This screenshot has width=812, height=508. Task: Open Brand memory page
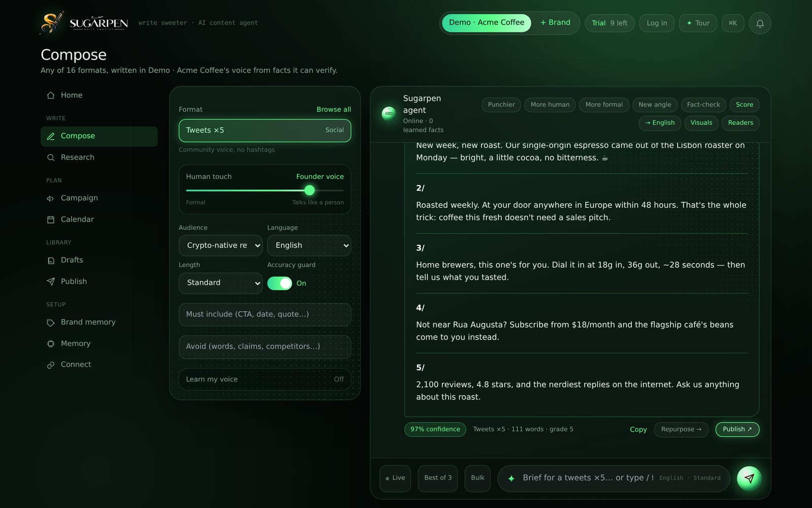tap(99, 323)
